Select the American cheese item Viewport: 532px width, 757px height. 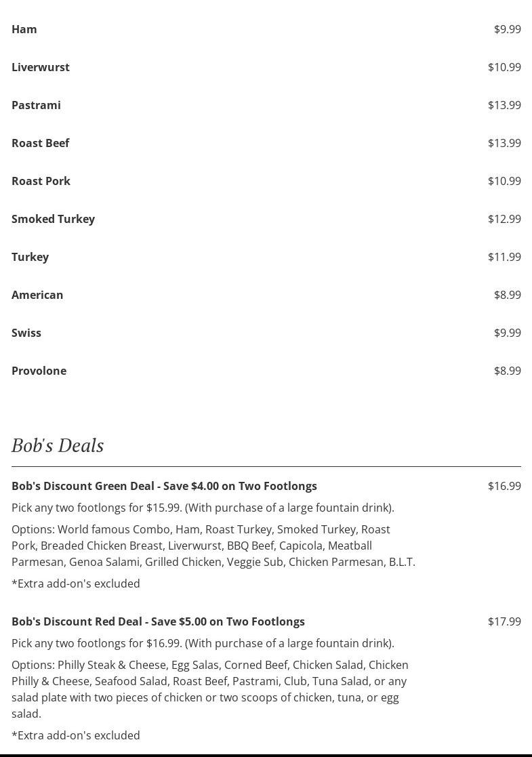pyautogui.click(x=37, y=295)
